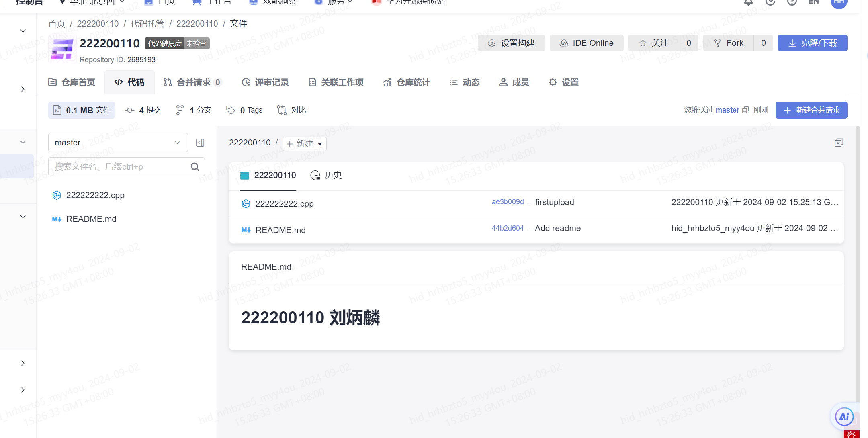The width and height of the screenshot is (868, 438).
Task: Click the fullscreen icon at top right of file panel
Action: click(839, 143)
